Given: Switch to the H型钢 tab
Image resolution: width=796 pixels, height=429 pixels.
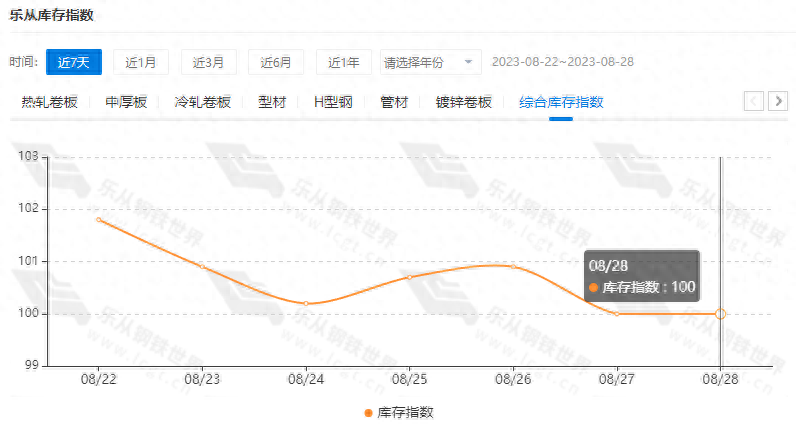Looking at the screenshot, I should pyautogui.click(x=333, y=102).
